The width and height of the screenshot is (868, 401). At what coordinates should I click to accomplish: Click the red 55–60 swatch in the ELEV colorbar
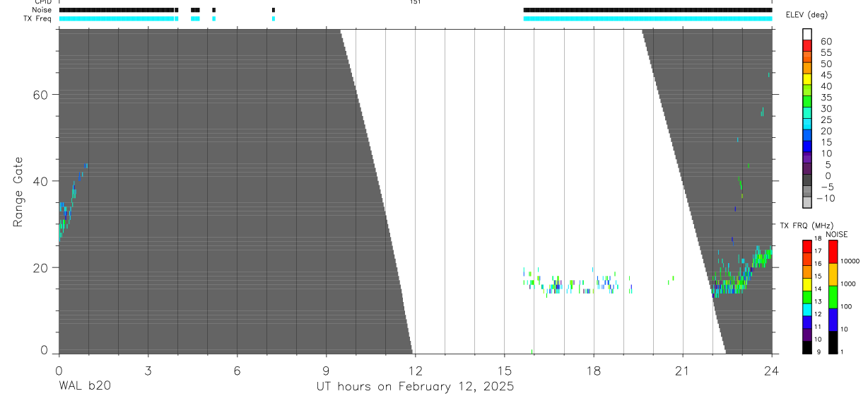(x=807, y=47)
